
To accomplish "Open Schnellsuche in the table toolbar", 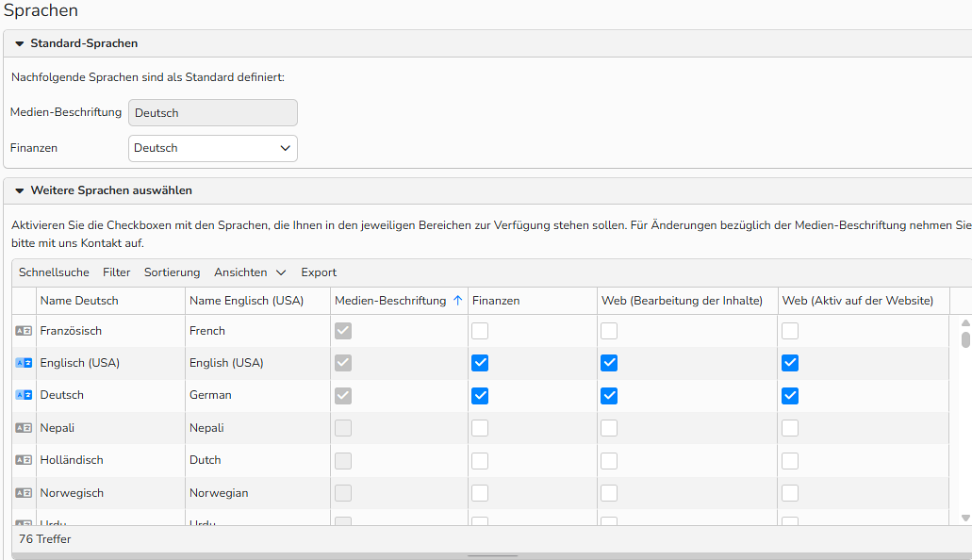I will pyautogui.click(x=54, y=272).
